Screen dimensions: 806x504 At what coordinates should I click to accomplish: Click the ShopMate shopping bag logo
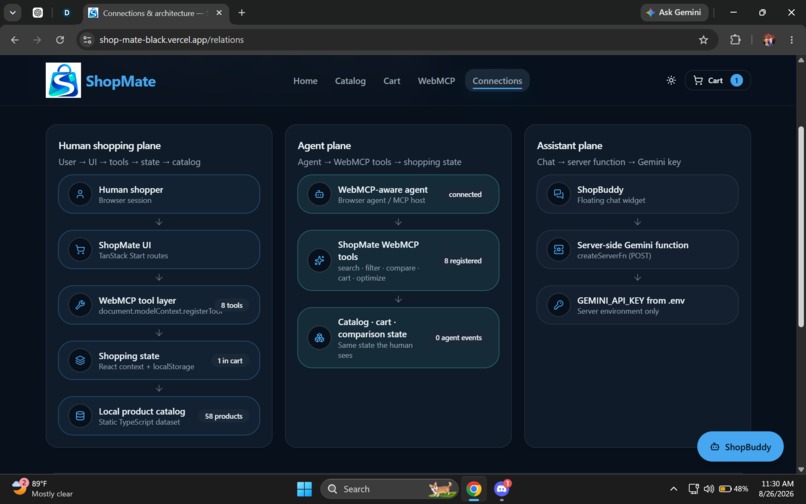pyautogui.click(x=63, y=80)
